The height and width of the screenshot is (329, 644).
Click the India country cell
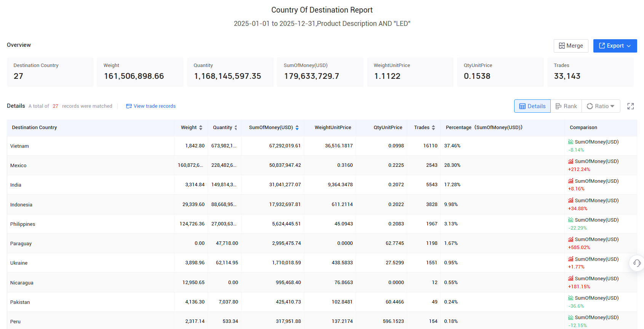pyautogui.click(x=91, y=185)
